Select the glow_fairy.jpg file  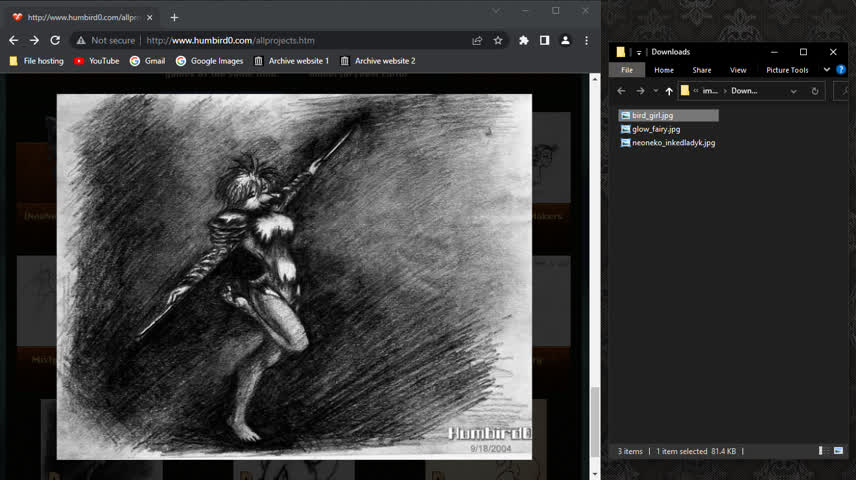[656, 129]
